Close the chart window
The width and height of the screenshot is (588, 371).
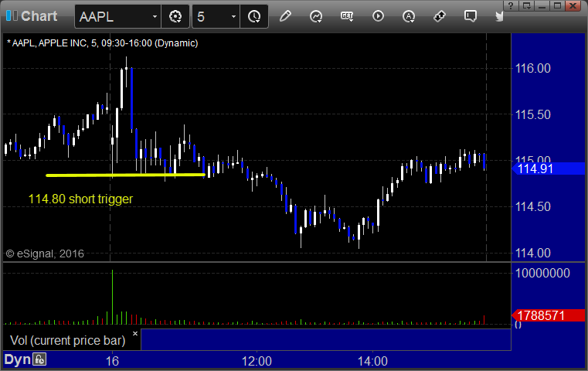[573, 5]
